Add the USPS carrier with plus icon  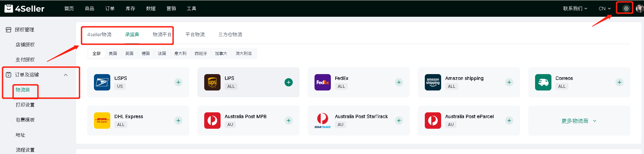pos(178,82)
